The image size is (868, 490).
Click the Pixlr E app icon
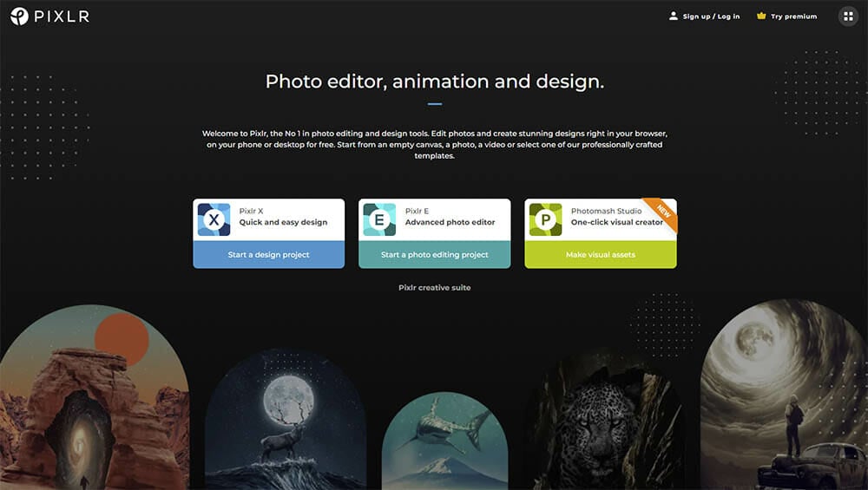point(379,219)
